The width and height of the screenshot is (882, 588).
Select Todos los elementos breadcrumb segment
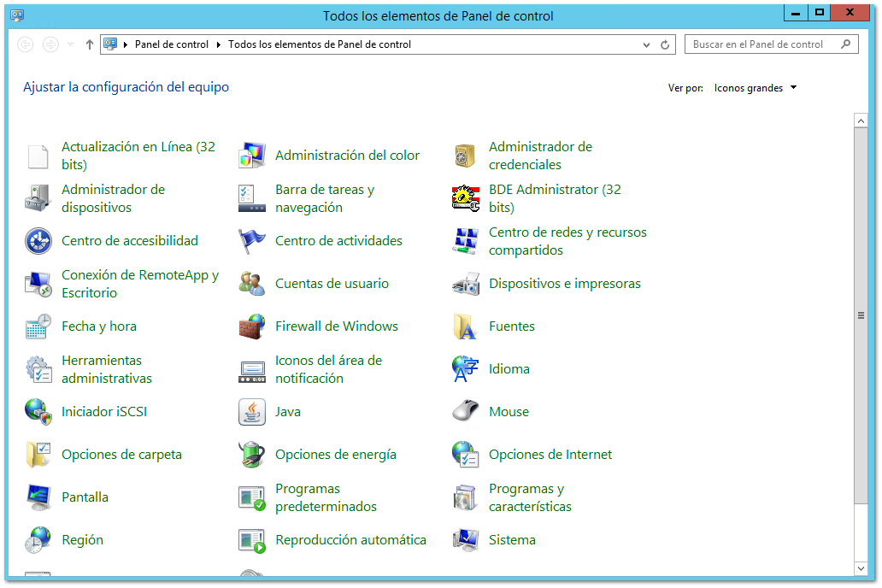click(320, 44)
